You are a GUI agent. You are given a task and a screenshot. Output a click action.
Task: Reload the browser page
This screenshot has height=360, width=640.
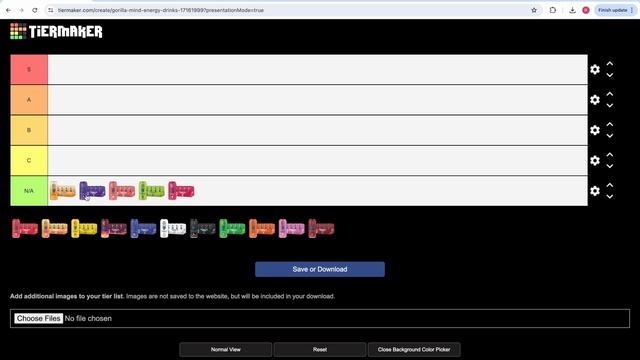click(x=35, y=10)
